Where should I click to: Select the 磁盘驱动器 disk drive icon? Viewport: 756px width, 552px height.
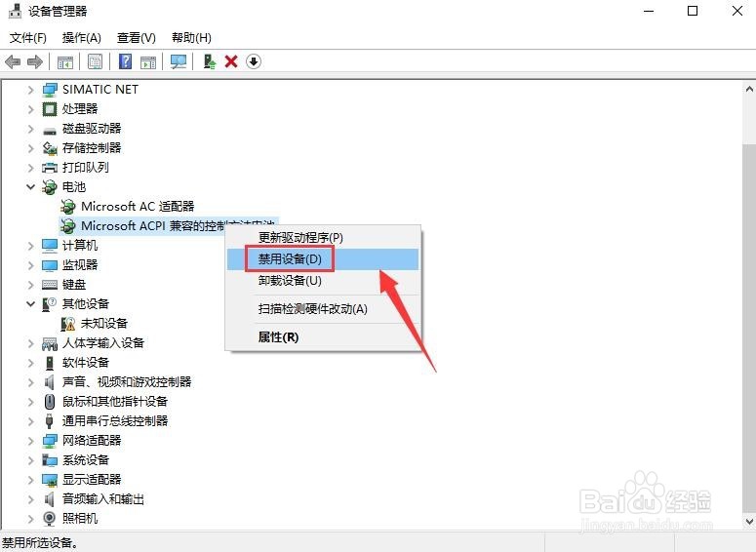50,130
